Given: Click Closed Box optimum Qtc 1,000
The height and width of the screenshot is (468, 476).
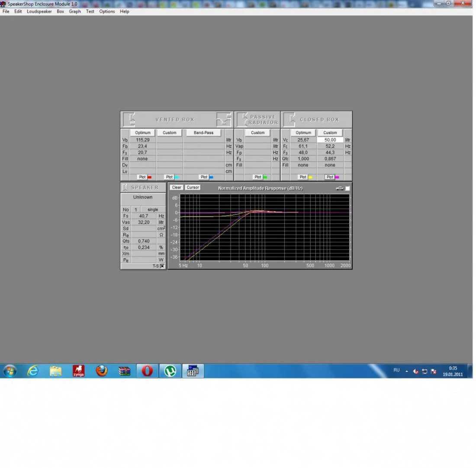Looking at the screenshot, I should tap(303, 159).
